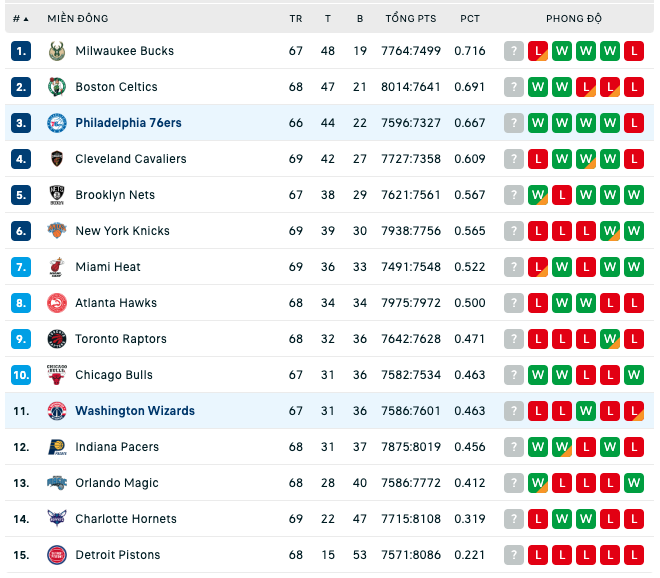Click the Miami Heat rank 7 badge
Image resolution: width=660 pixels, height=578 pixels.
point(21,267)
